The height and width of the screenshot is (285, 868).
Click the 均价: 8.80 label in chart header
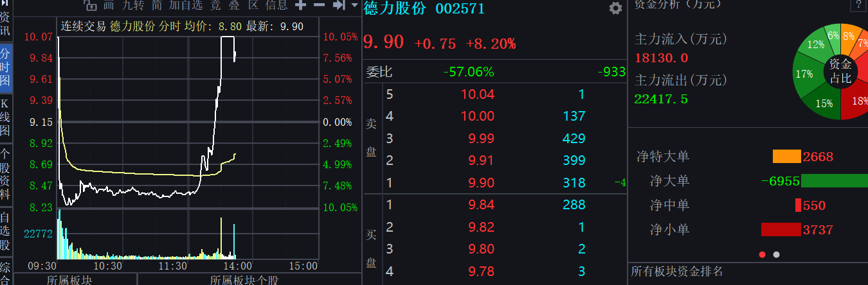click(x=213, y=27)
